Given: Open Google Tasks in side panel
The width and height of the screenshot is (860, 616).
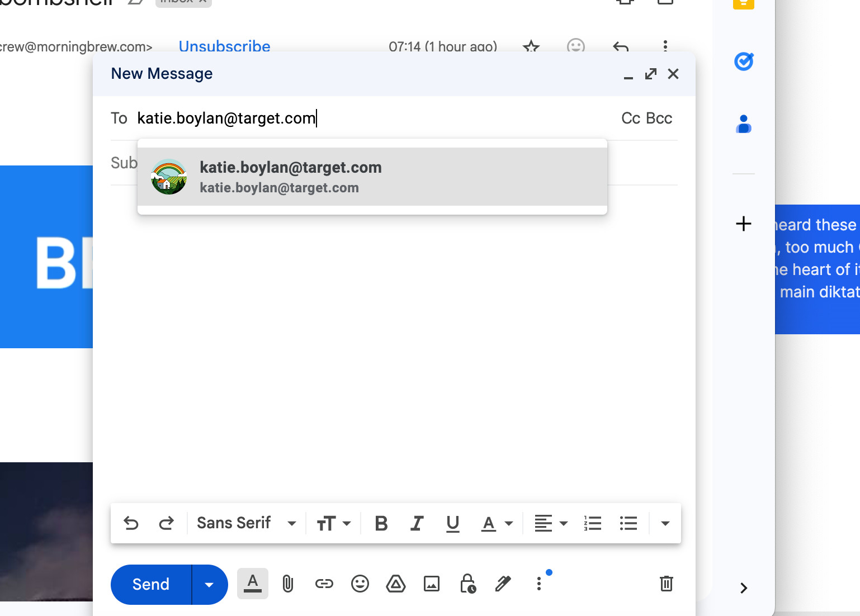Looking at the screenshot, I should [744, 61].
